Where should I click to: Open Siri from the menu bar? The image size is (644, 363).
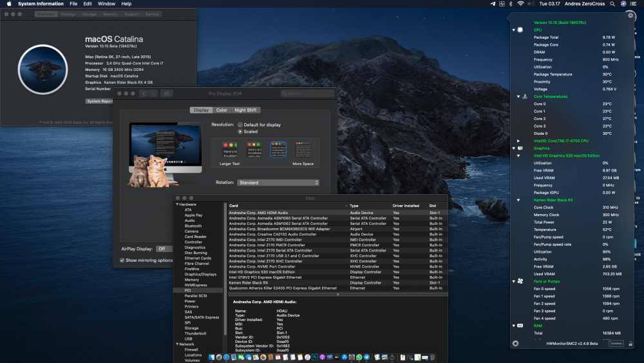pyautogui.click(x=623, y=4)
